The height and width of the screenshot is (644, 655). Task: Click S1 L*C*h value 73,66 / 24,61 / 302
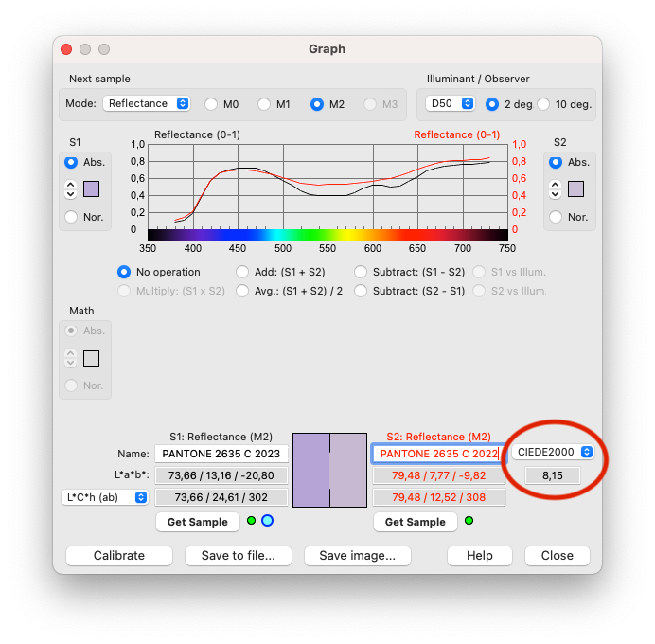(221, 497)
